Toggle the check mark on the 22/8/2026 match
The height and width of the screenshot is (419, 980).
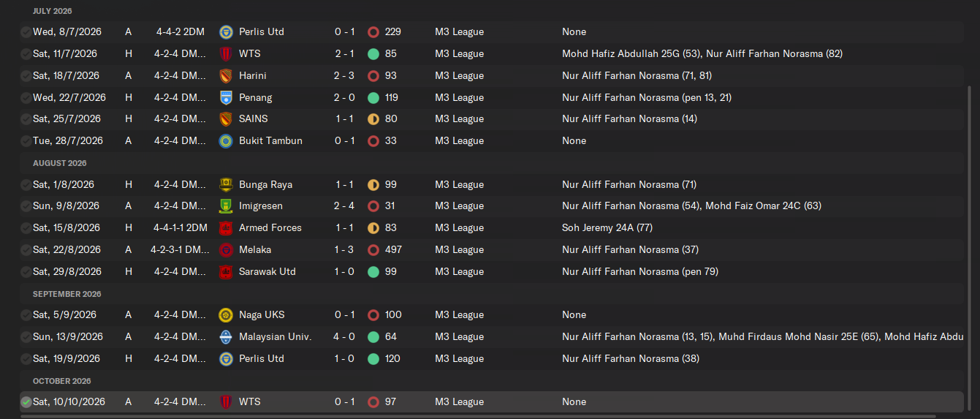click(26, 250)
